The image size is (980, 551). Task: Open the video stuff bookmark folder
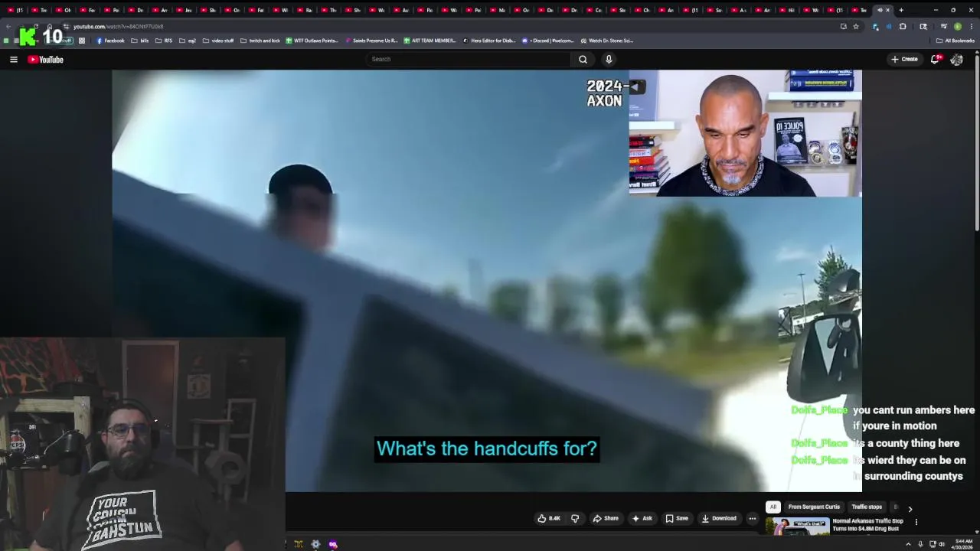tap(218, 41)
